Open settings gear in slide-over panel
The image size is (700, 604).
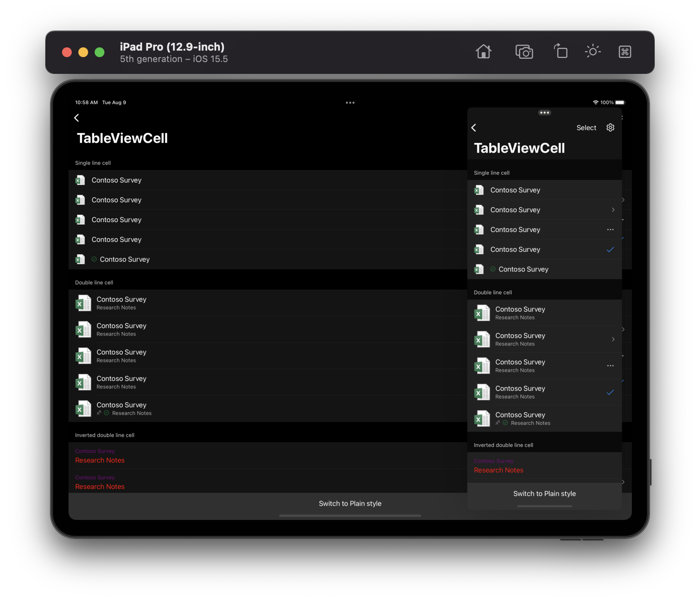(610, 128)
